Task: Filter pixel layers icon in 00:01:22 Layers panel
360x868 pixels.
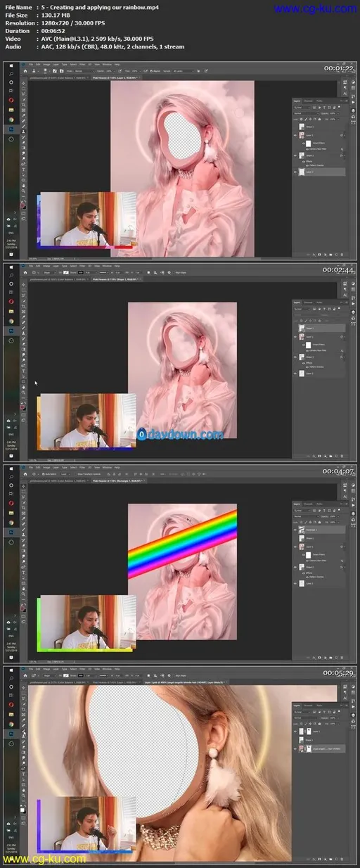Action: (314, 108)
